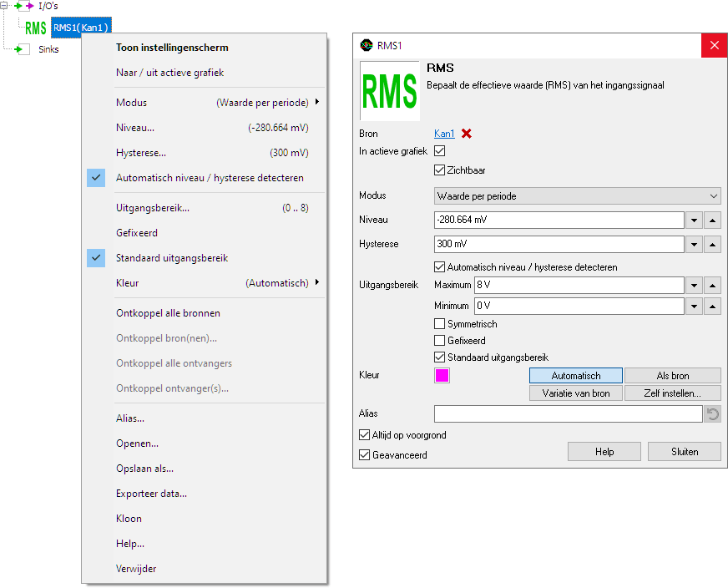Open Modus submenu in context menu
The width and height of the screenshot is (728, 588).
click(205, 103)
